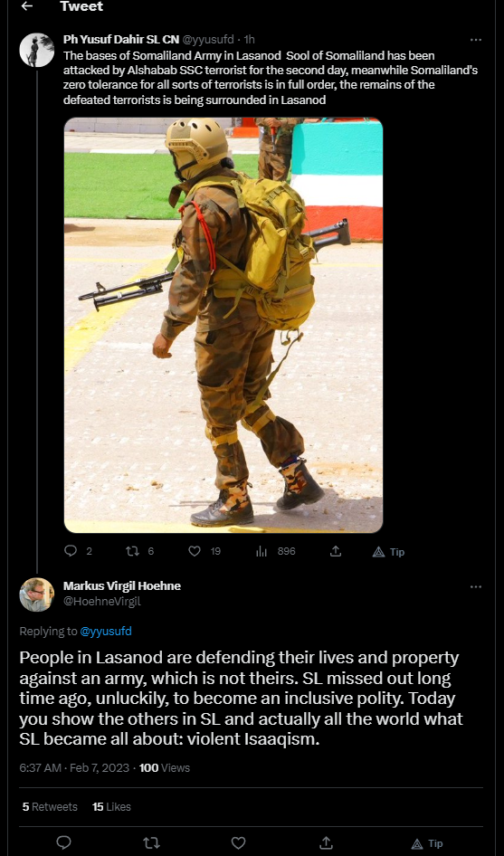Tip Markus Hoehne with bottom Tip button

[x=426, y=843]
